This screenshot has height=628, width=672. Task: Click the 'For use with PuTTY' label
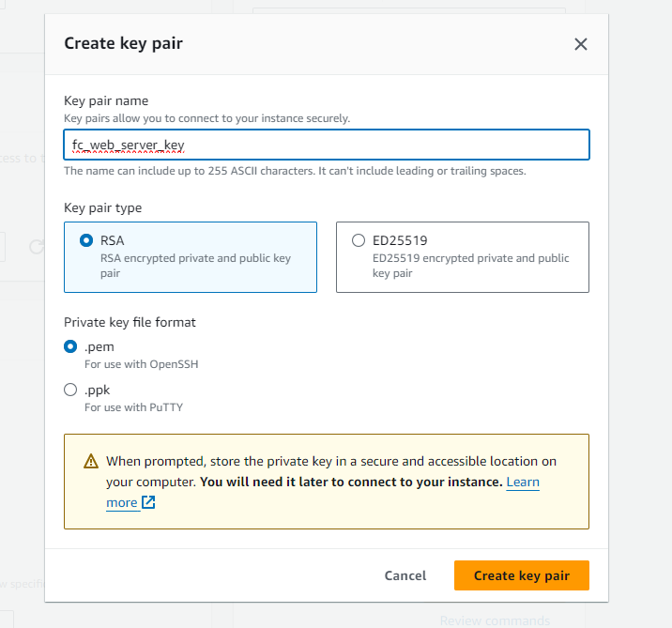click(133, 407)
